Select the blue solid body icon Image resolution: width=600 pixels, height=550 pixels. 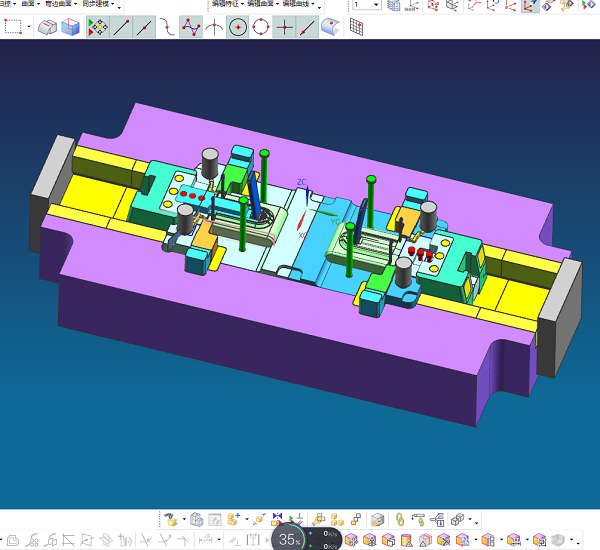point(70,27)
